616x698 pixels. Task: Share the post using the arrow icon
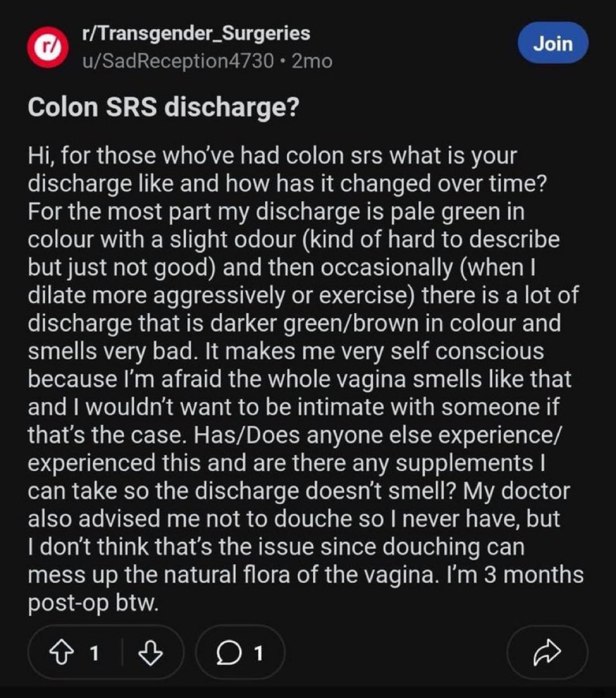(x=548, y=653)
